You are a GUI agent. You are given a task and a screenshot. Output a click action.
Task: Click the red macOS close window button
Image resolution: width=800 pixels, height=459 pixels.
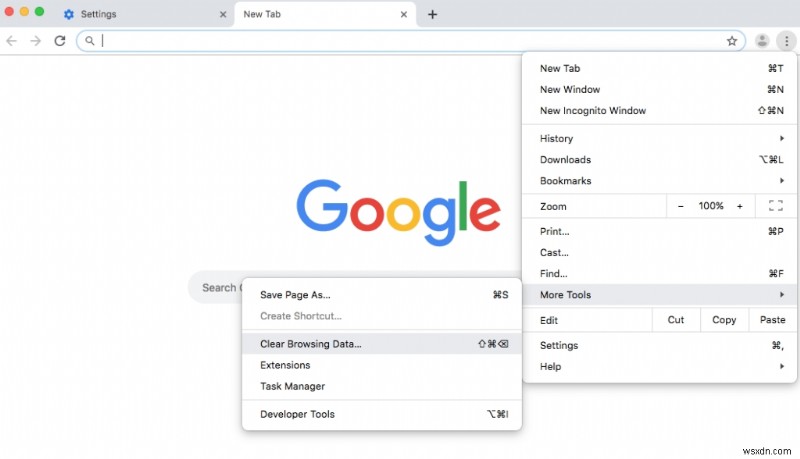pyautogui.click(x=9, y=12)
